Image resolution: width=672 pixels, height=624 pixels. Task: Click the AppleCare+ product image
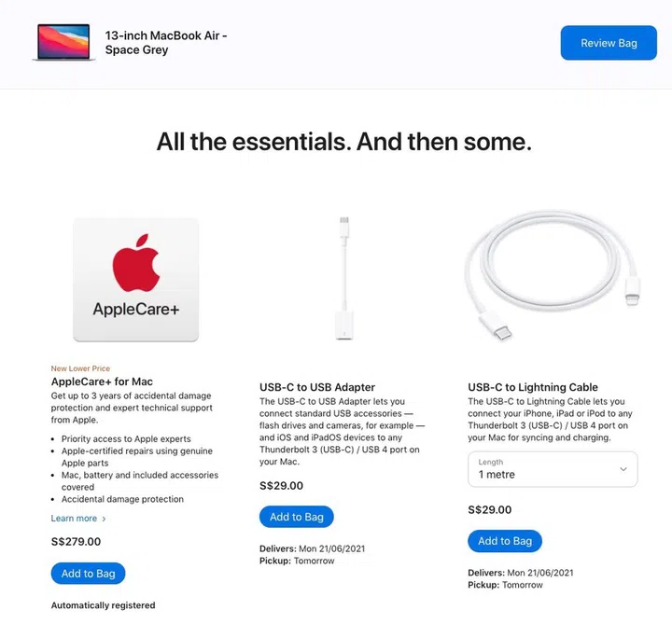point(136,279)
